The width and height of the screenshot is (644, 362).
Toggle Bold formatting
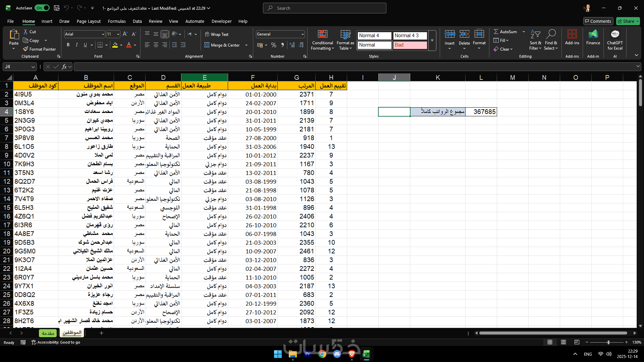click(68, 45)
